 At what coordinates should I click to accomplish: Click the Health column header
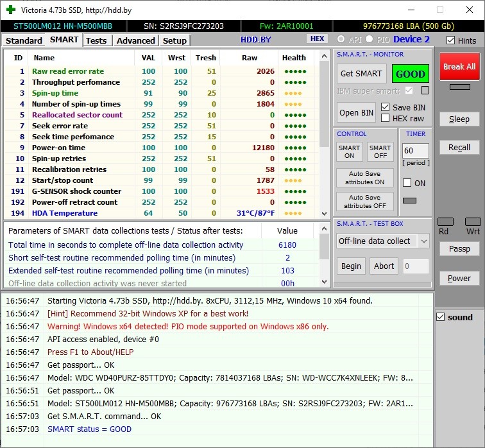[294, 58]
